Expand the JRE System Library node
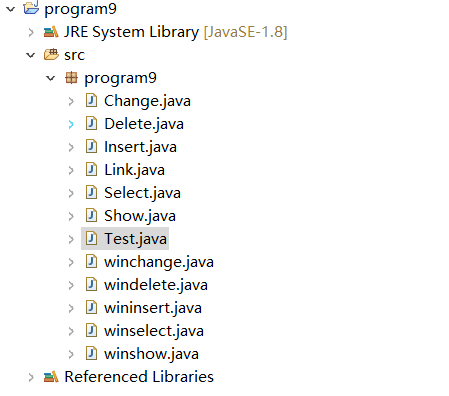The width and height of the screenshot is (449, 396). point(31,32)
